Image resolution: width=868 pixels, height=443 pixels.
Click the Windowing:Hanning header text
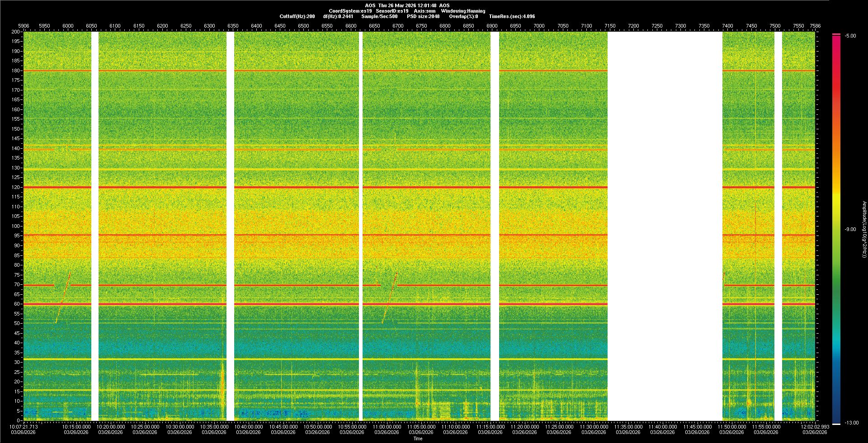coord(463,11)
